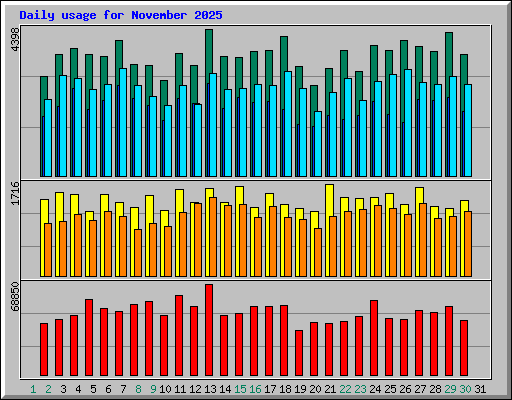Viewport: 512px width, 400px height.
Task: Click the shortest red bar above day 19
Action: pyautogui.click(x=299, y=353)
